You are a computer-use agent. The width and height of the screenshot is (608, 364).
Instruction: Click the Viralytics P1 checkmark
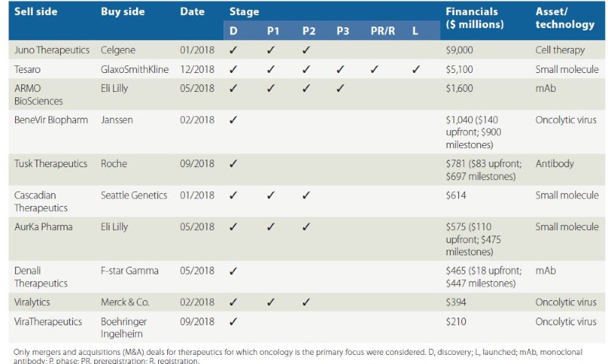271,302
